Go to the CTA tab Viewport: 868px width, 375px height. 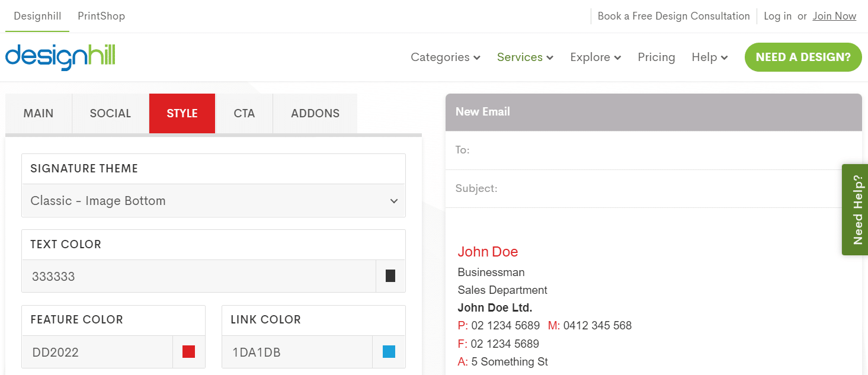coord(244,113)
